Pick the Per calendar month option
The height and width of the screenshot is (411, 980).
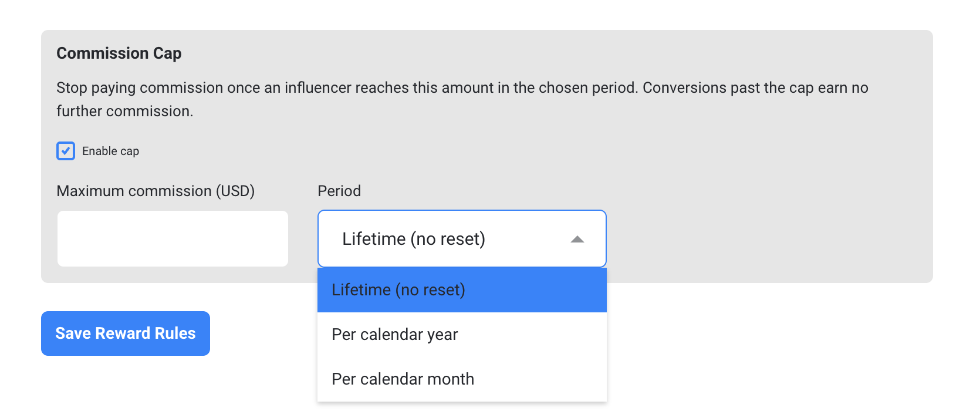(462, 379)
